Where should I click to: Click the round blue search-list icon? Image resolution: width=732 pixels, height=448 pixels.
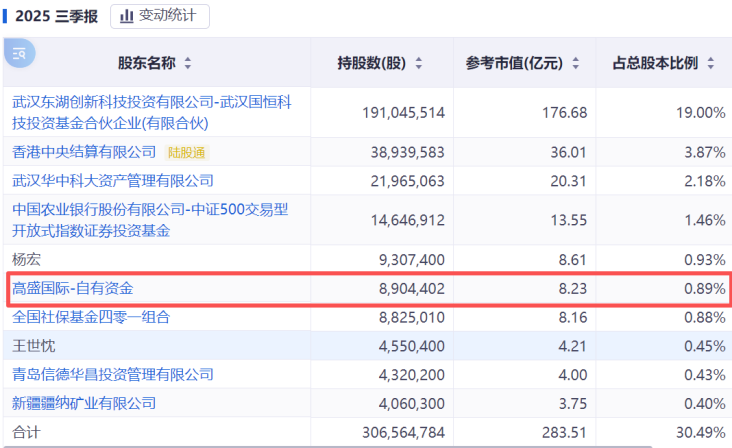[x=20, y=53]
